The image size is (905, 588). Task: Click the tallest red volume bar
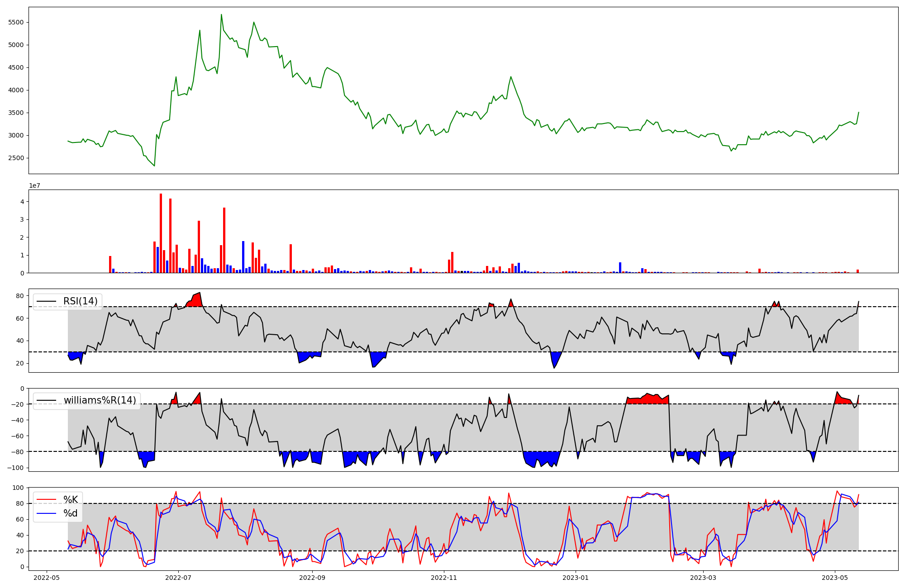[x=161, y=233]
